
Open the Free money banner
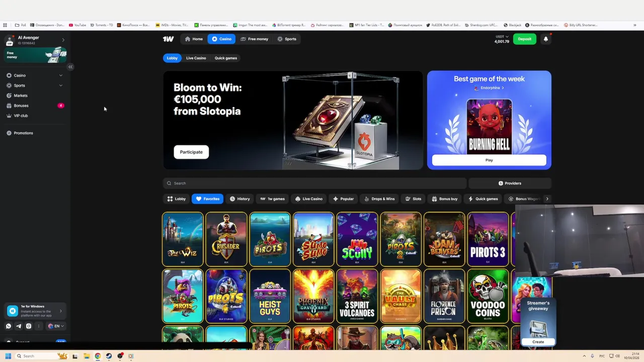coord(35,55)
